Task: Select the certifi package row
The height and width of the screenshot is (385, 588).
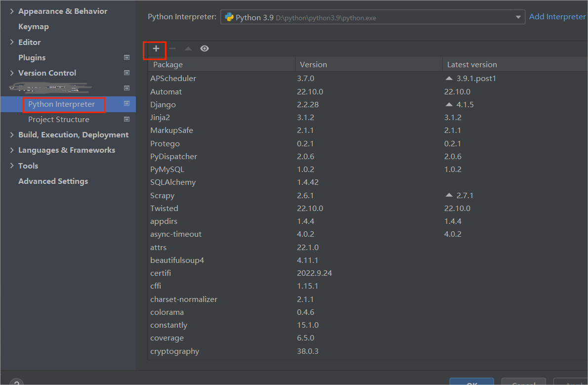Action: (368, 273)
